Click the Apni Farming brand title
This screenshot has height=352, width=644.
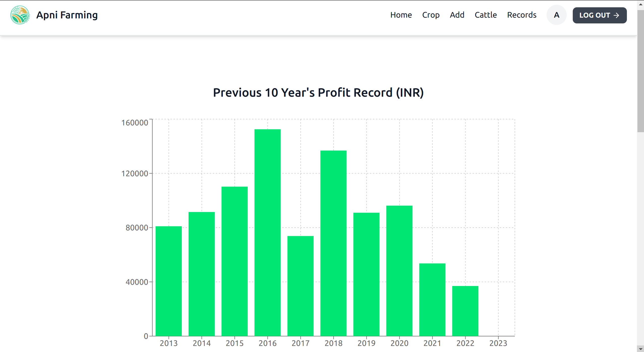pyautogui.click(x=67, y=15)
